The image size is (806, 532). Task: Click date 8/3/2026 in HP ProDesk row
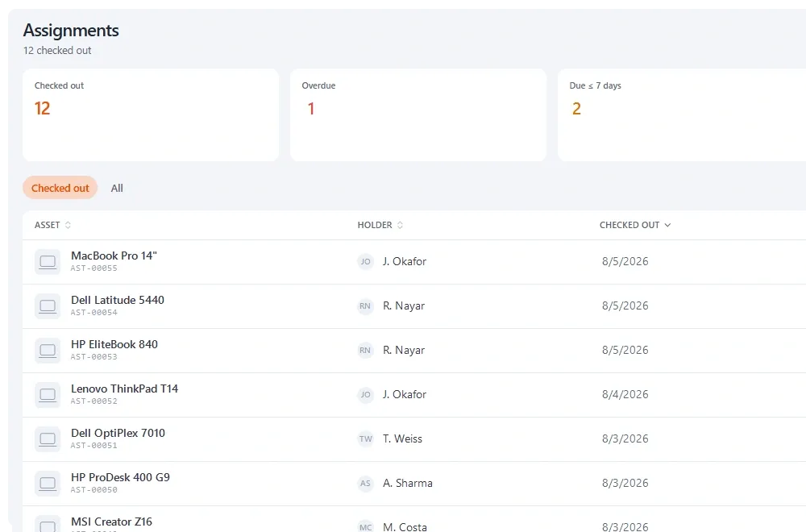click(x=625, y=483)
